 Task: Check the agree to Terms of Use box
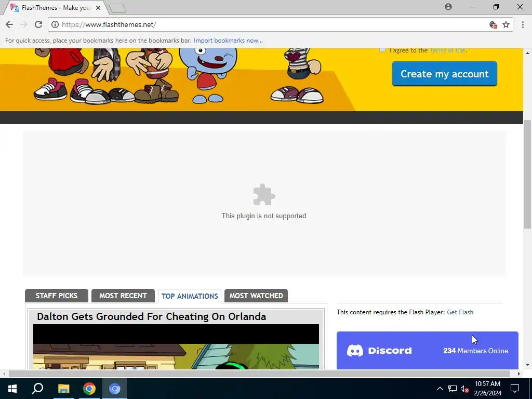382,49
